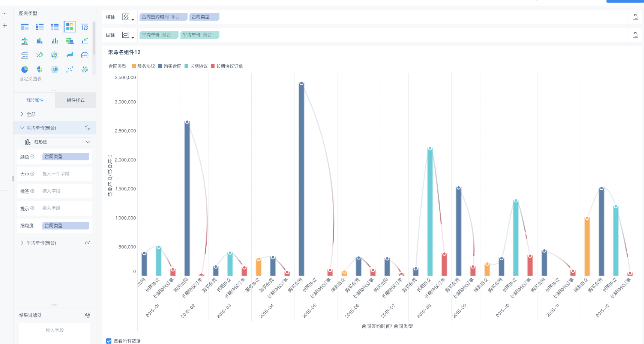Click the 合同类型 pill in 颜色 row

(66, 157)
